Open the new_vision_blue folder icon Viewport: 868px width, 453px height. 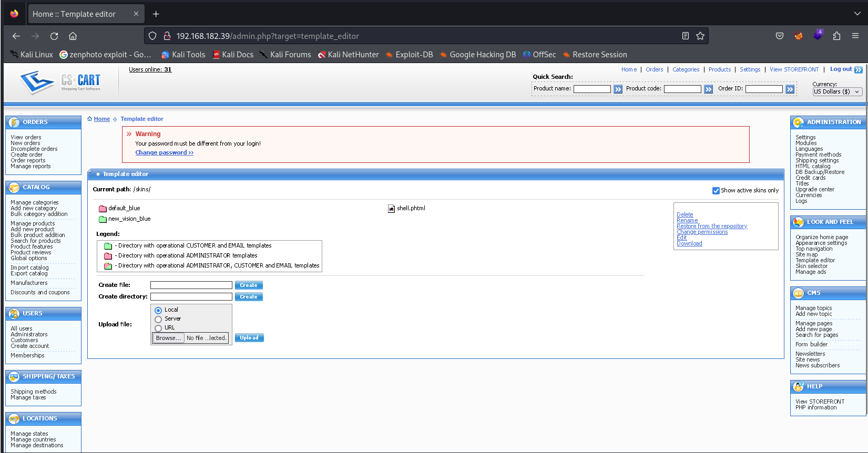103,219
